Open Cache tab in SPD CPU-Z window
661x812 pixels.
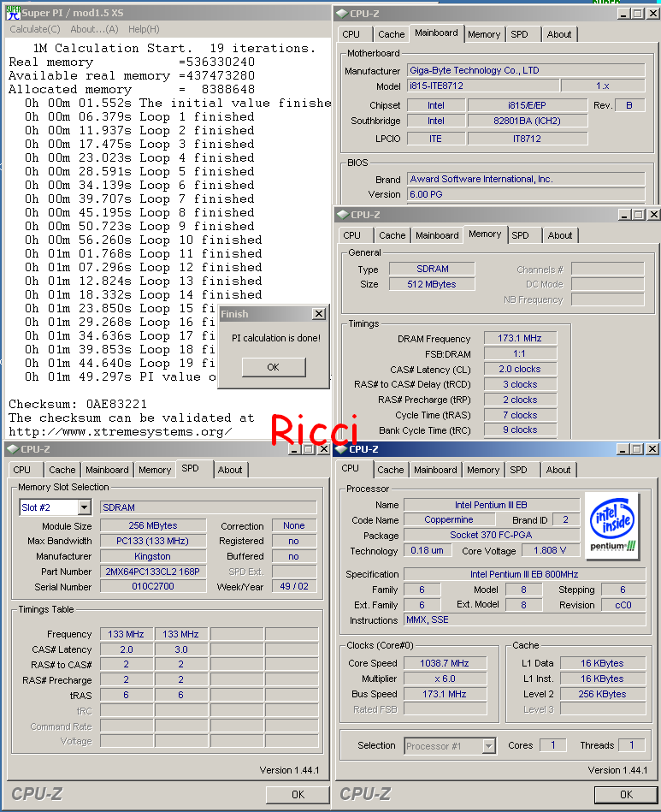[x=62, y=470]
